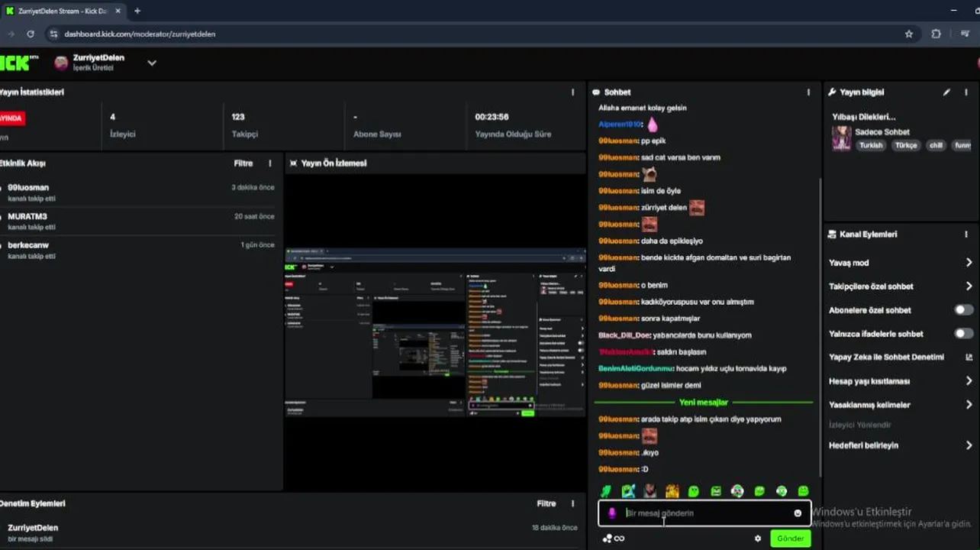Viewport: 980px width, 550px height.
Task: Click ZurriyetDelen entry in Denetim Eylemleri
Action: point(33,528)
